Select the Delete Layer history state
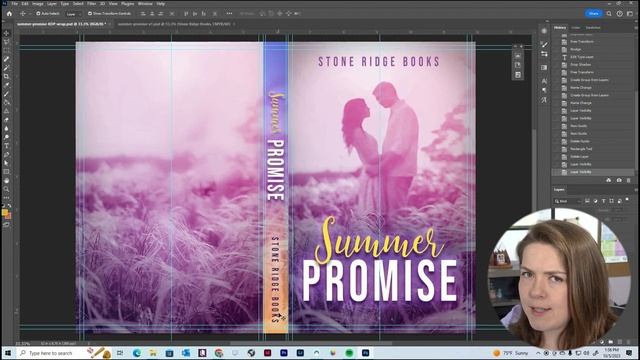This screenshot has width=640, height=360. click(x=593, y=157)
